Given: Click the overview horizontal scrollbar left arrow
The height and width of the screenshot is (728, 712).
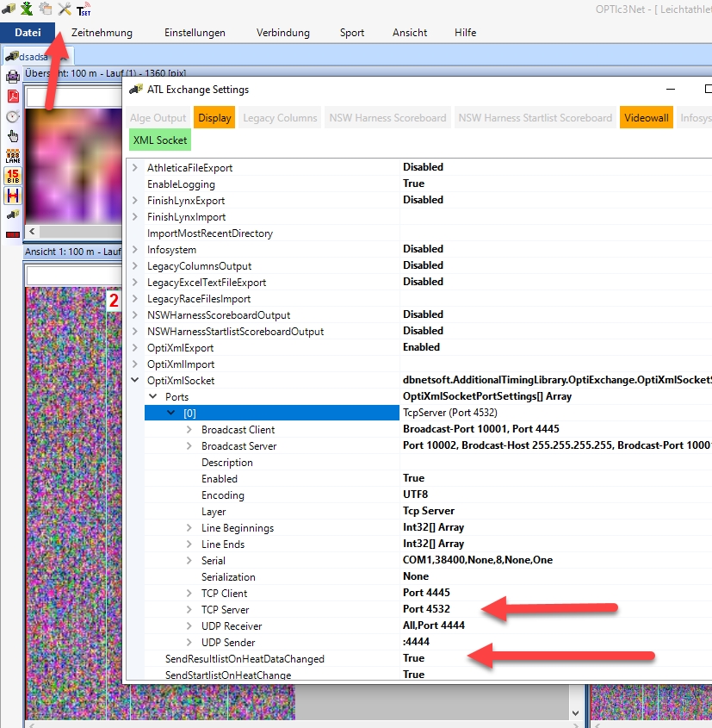Looking at the screenshot, I should pos(31,233).
